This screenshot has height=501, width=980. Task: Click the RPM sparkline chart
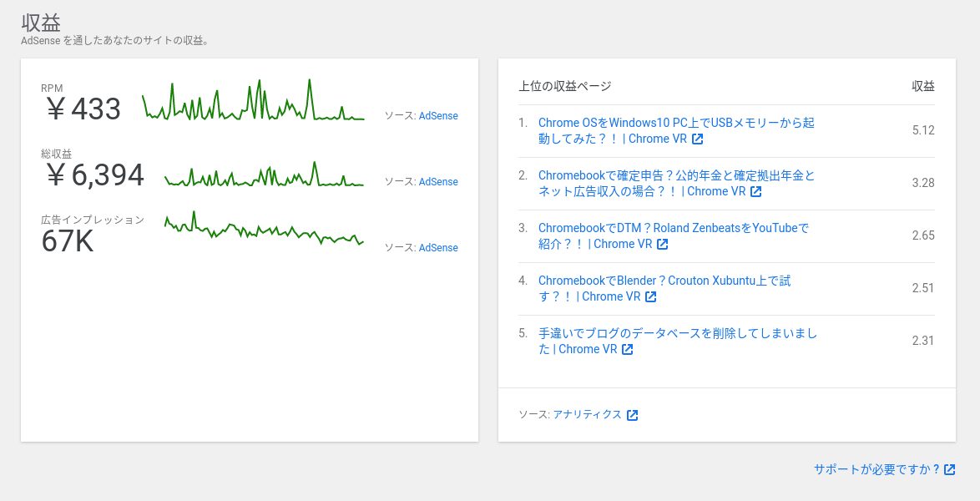pyautogui.click(x=253, y=100)
